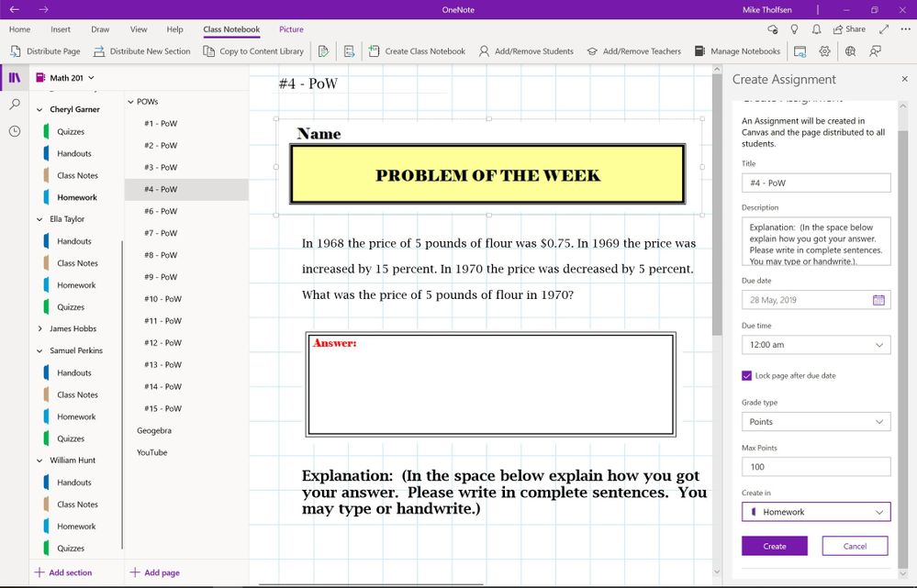Open Add/Remove Teachers
This screenshot has width=917, height=588.
point(634,51)
